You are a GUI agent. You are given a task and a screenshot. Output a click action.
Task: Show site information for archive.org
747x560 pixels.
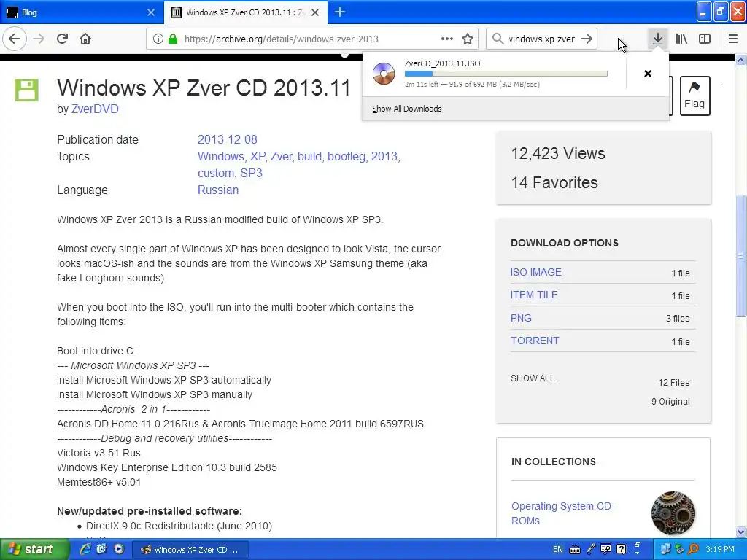158,39
